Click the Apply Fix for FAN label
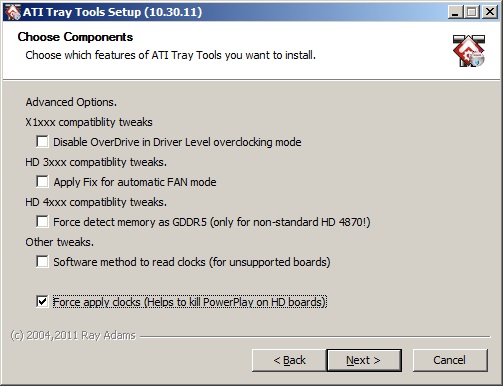Viewport: 503px width, 386px height. pyautogui.click(x=135, y=182)
